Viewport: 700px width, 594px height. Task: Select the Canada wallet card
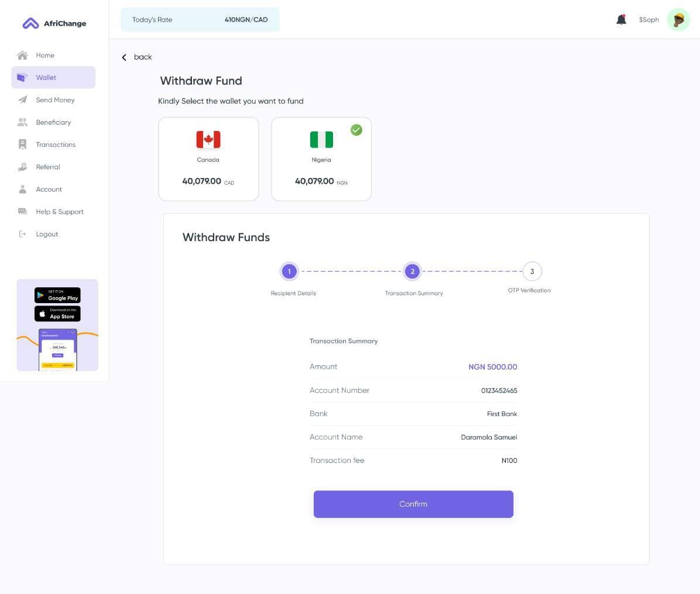[x=208, y=159]
